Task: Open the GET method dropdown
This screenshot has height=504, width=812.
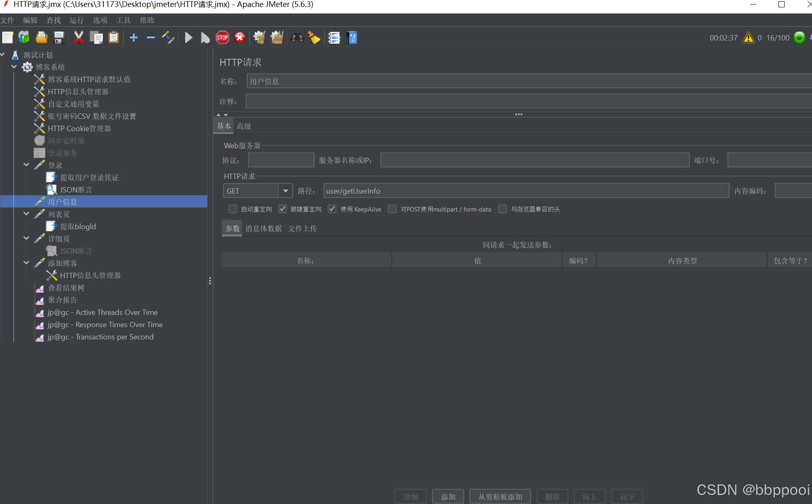Action: [285, 191]
